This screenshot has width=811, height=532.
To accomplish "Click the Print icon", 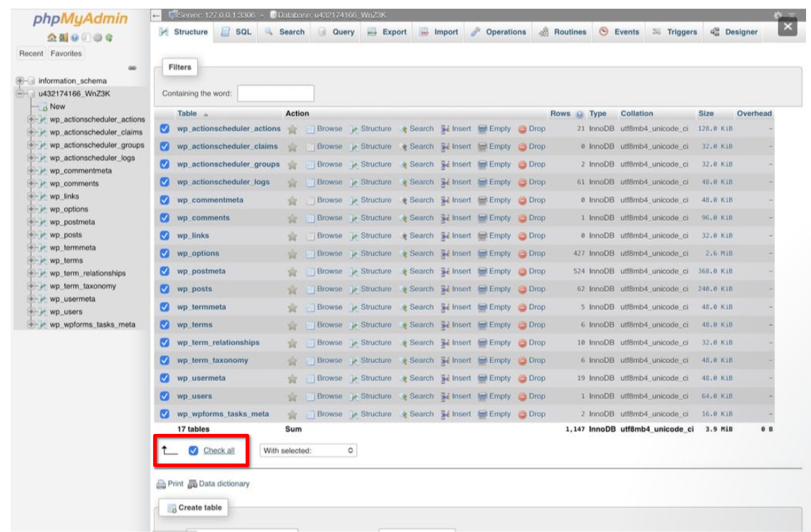I will pyautogui.click(x=161, y=484).
